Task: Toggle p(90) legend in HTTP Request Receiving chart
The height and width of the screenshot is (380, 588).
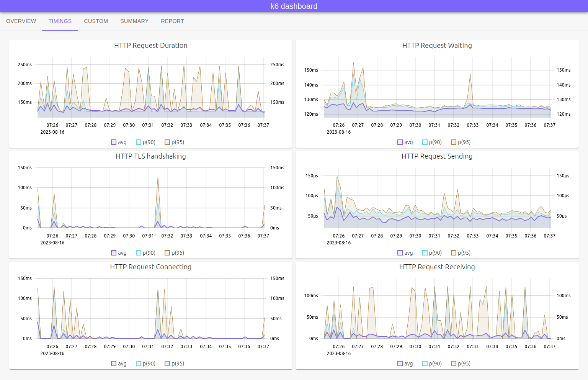Action: point(432,364)
